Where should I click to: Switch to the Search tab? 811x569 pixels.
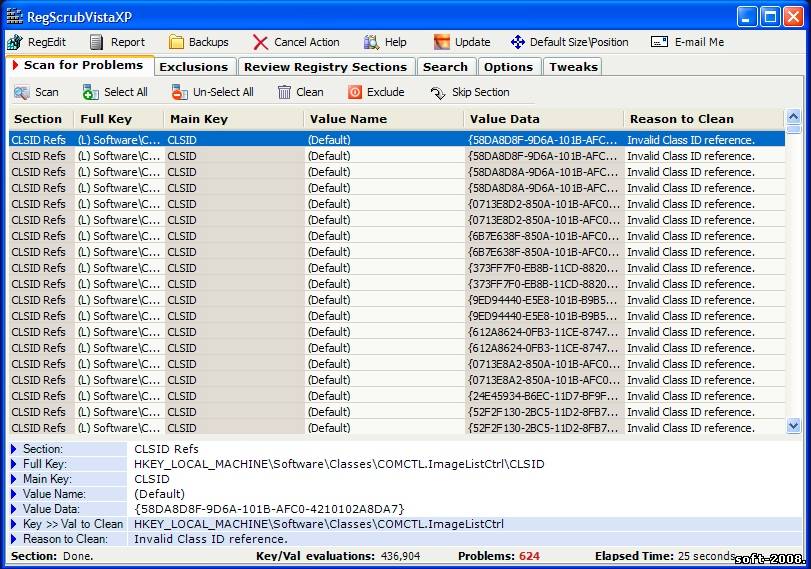[x=445, y=67]
